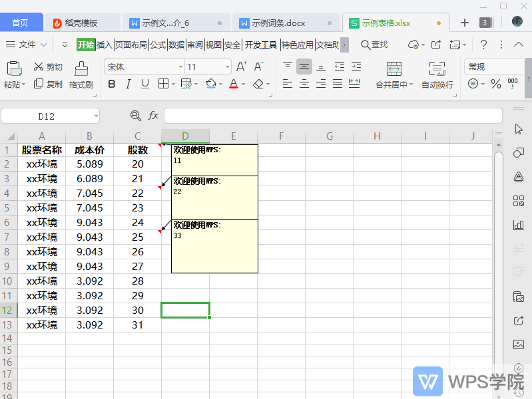Open the 文件 menu
Viewport: 532px width, 399px height.
[x=27, y=45]
